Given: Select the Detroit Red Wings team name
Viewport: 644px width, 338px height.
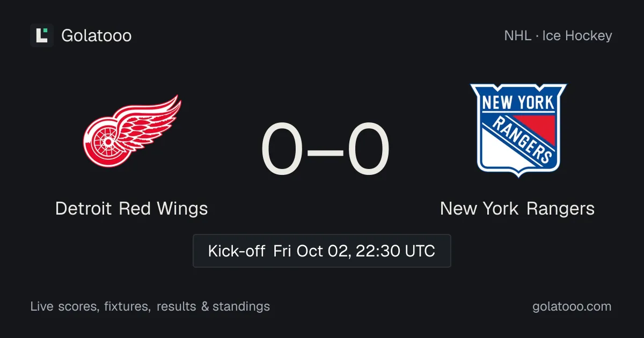Looking at the screenshot, I should click(x=131, y=208).
